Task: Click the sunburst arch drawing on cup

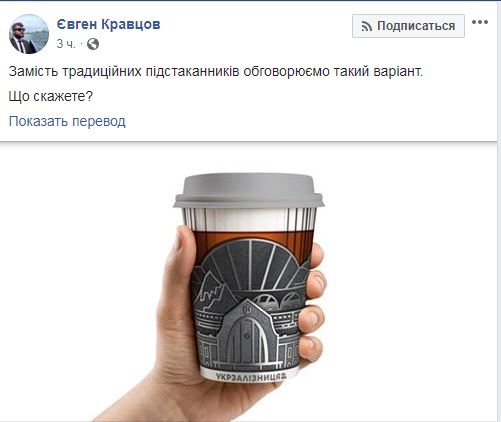Action: tap(252, 265)
